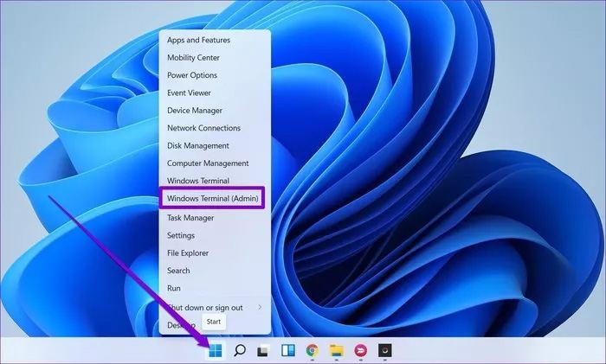Click the pink round app icon in taskbar
The width and height of the screenshot is (606, 364).
pyautogui.click(x=361, y=350)
